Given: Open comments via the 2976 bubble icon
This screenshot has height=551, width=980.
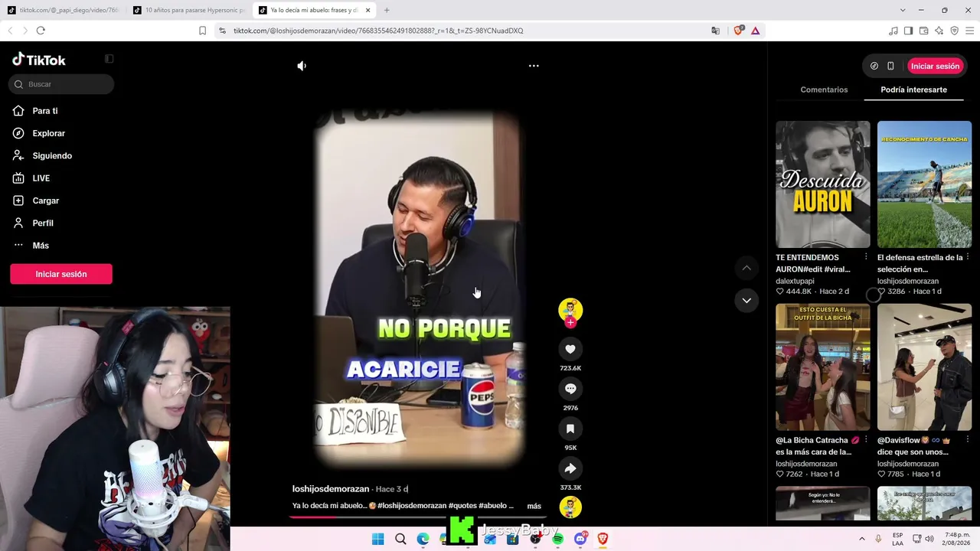Looking at the screenshot, I should click(x=570, y=389).
